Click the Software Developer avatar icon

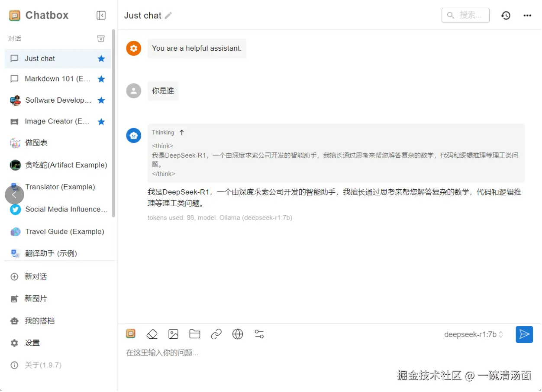pos(15,100)
